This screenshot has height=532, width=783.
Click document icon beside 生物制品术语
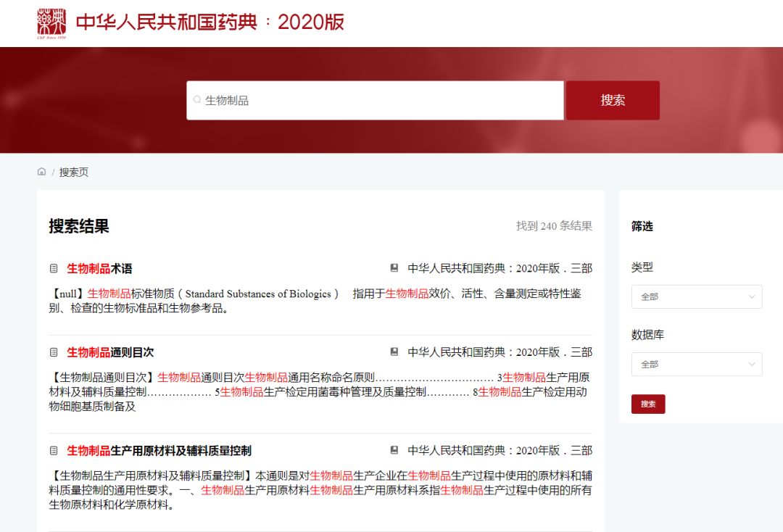tap(54, 268)
